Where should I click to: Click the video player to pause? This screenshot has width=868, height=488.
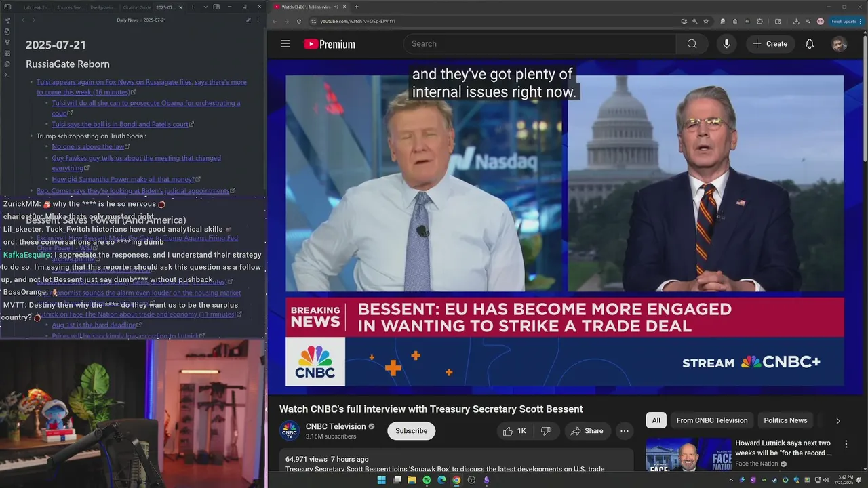[564, 227]
